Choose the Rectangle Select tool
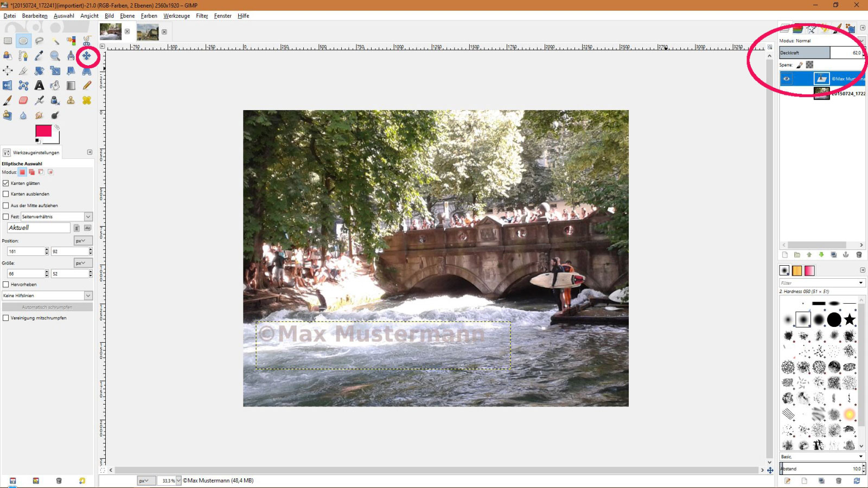Screen dimensions: 868x488 click(x=8, y=41)
